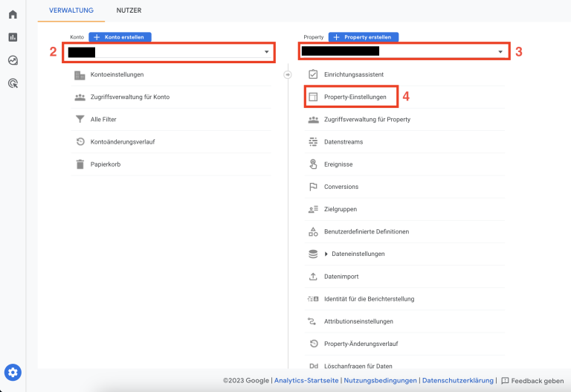
Task: Click the column collapse arrow between panels
Action: pos(287,74)
